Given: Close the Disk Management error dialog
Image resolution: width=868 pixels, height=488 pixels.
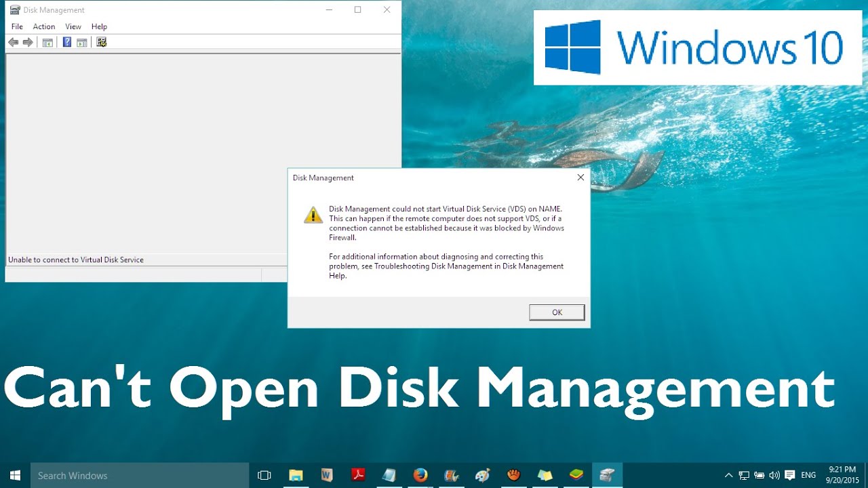Looking at the screenshot, I should click(580, 178).
